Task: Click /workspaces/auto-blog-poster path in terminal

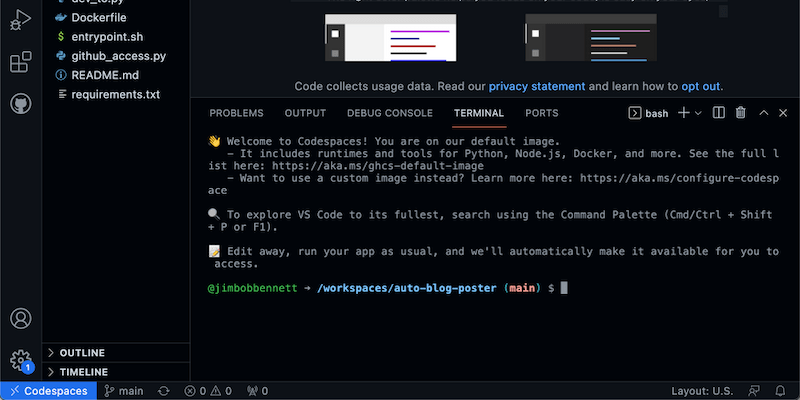Action: coord(407,288)
